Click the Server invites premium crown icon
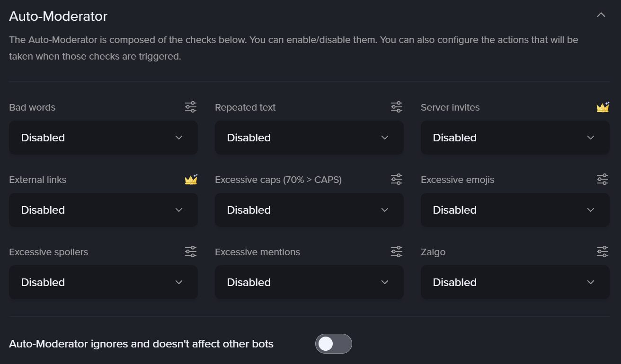 tap(603, 107)
